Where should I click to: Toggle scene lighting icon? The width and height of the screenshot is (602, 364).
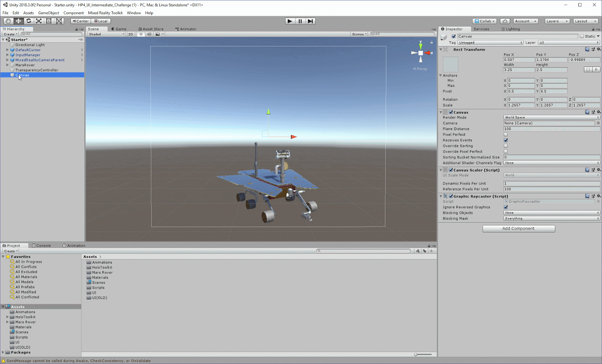pos(141,34)
